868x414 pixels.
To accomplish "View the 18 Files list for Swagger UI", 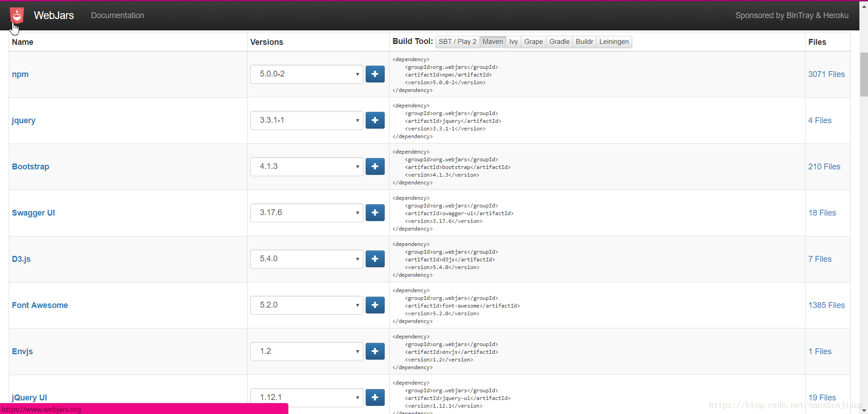I will (822, 213).
